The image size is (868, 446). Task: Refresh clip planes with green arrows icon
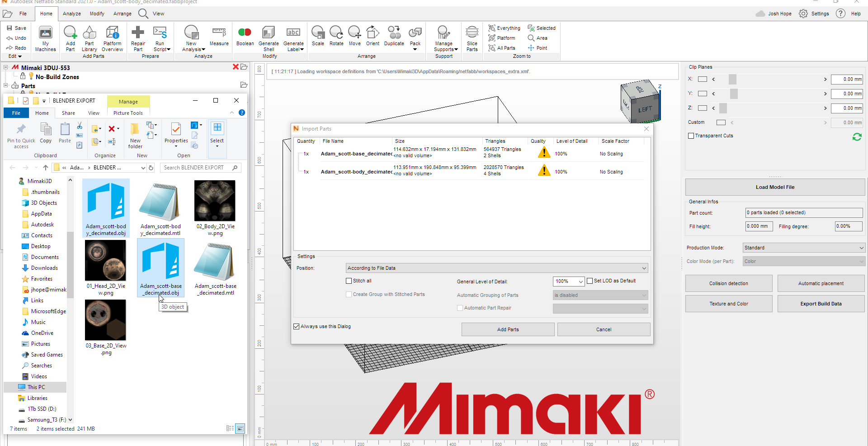[857, 136]
